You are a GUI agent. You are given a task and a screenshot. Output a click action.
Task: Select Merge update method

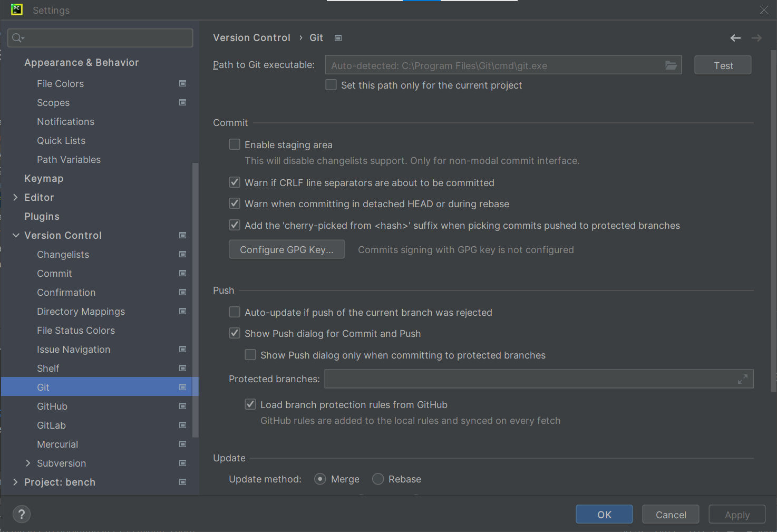pyautogui.click(x=320, y=479)
